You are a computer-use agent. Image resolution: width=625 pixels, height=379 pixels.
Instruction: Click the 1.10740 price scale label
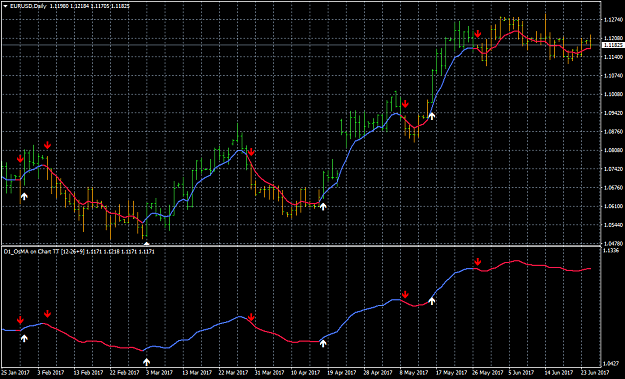point(613,76)
